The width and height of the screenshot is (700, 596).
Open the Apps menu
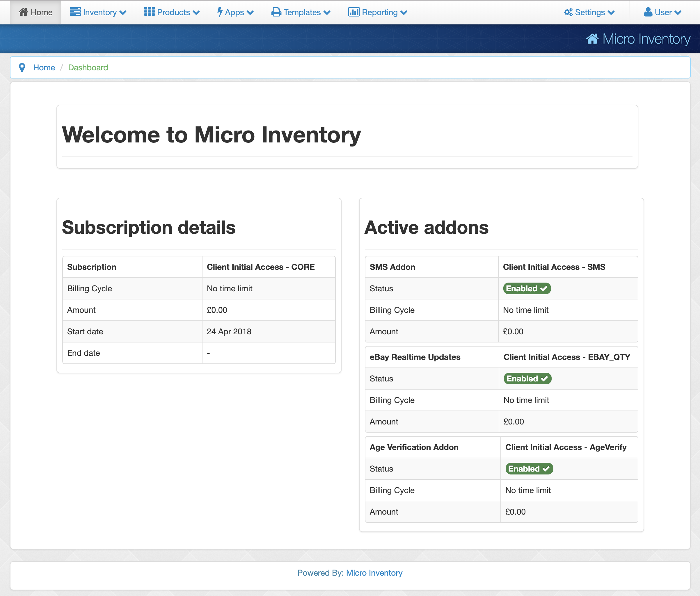click(235, 12)
